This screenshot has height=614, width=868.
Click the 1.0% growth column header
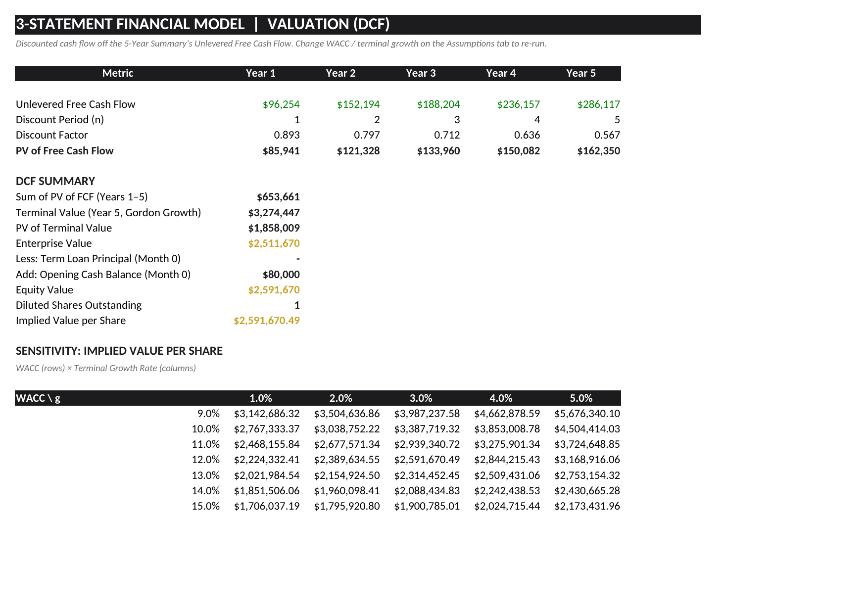[261, 398]
